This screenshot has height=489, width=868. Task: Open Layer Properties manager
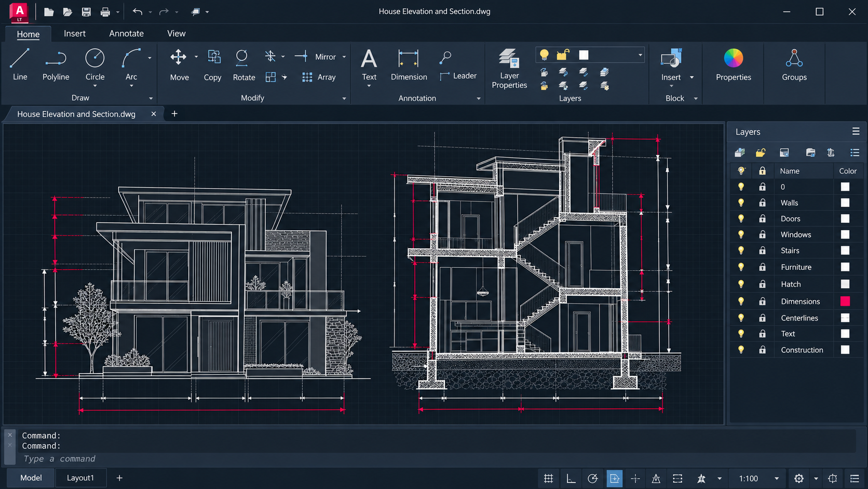pyautogui.click(x=509, y=69)
